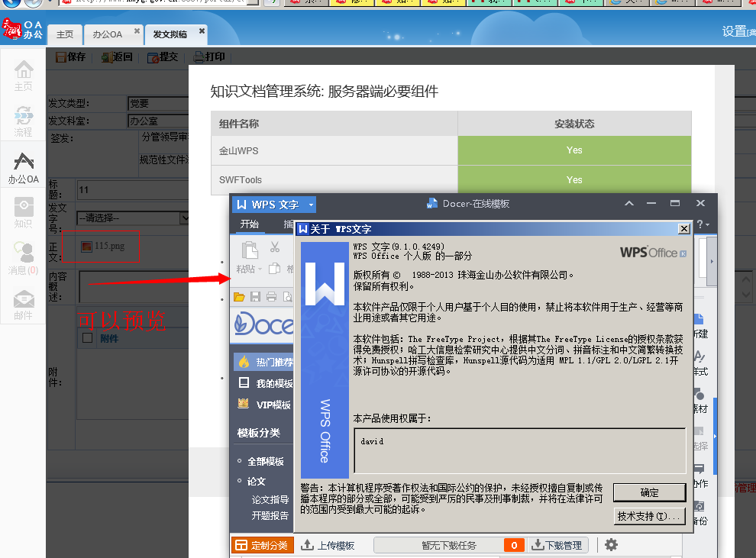Open 消息(0) messages icon in sidebar
The width and height of the screenshot is (756, 558).
click(23, 252)
